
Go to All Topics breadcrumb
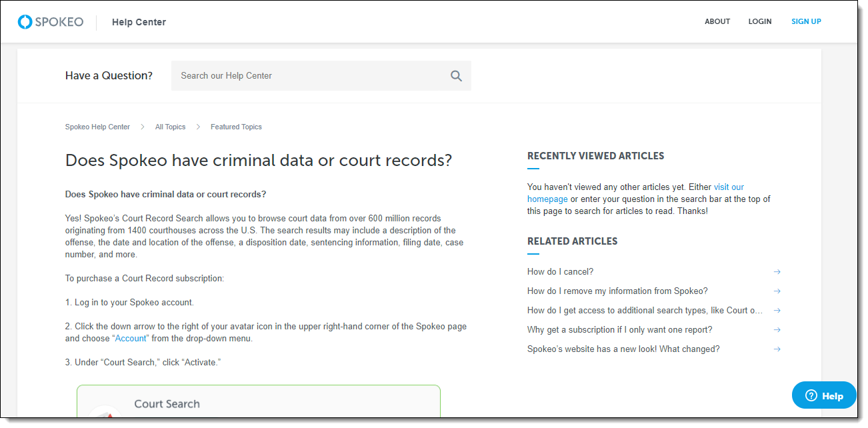click(x=170, y=127)
